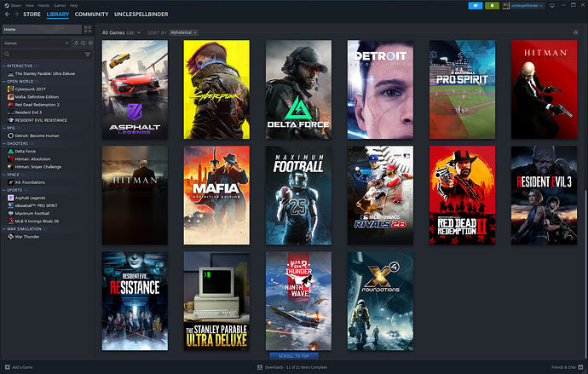Click the library vertical scrollbar

[585, 273]
